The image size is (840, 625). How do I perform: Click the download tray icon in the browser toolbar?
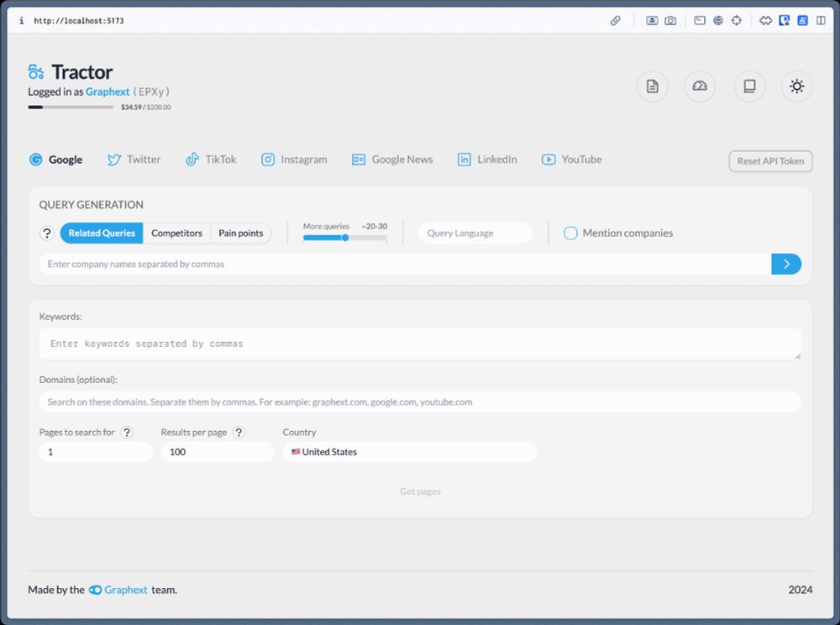(x=652, y=20)
